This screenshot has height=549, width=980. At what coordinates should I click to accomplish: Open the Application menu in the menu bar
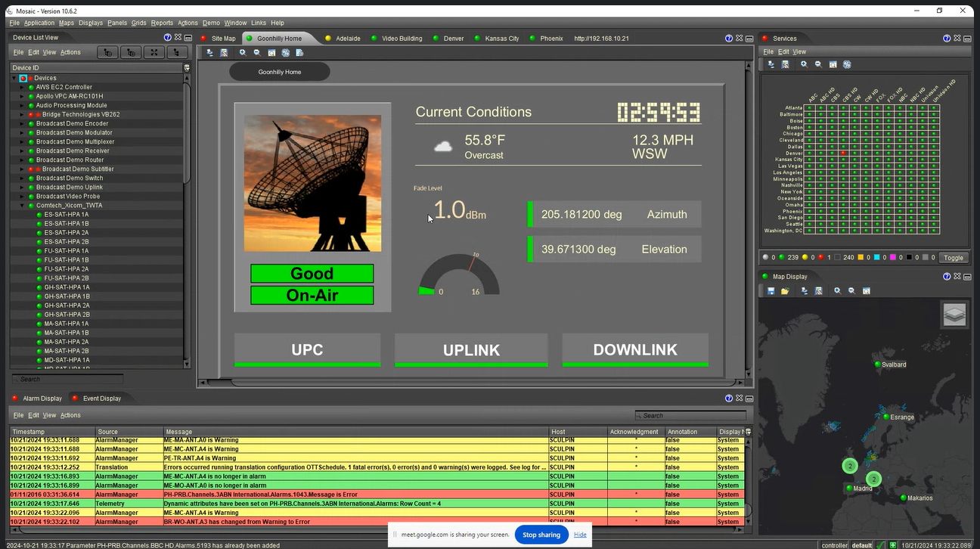pos(39,23)
